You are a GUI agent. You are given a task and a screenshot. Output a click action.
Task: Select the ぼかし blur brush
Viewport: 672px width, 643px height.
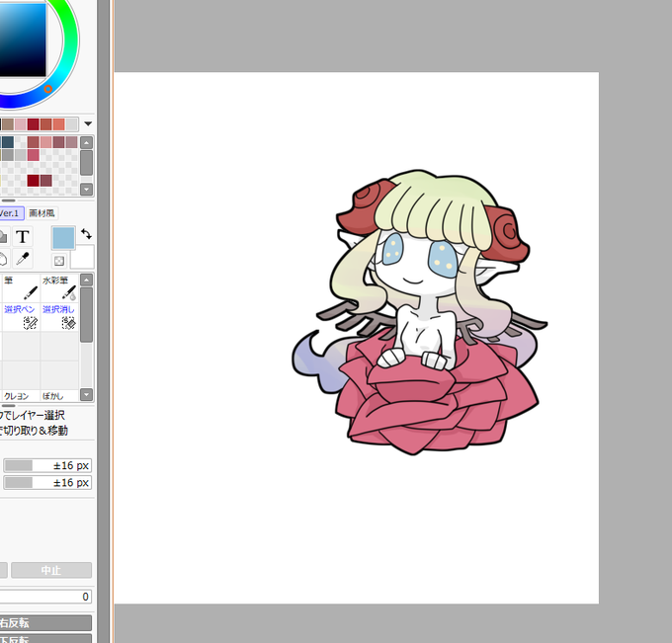point(59,396)
